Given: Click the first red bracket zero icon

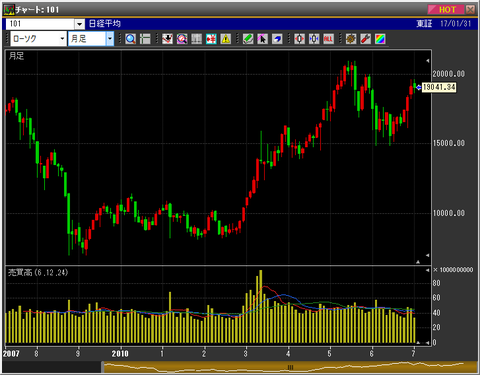Looking at the screenshot, I should 299,39.
